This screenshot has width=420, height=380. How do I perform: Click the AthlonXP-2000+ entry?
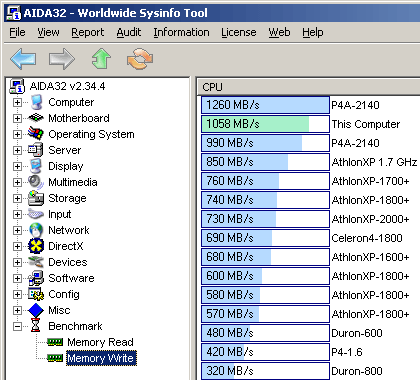coord(370,219)
